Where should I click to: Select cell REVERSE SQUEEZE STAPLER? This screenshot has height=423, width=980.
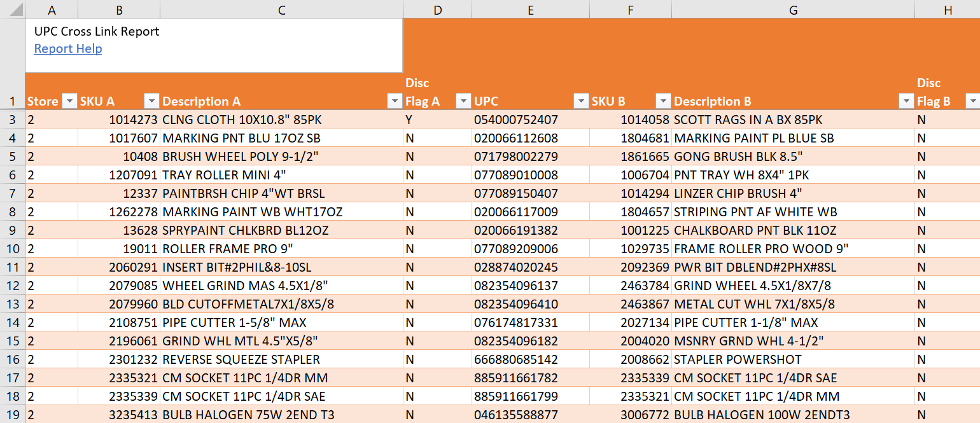281,359
